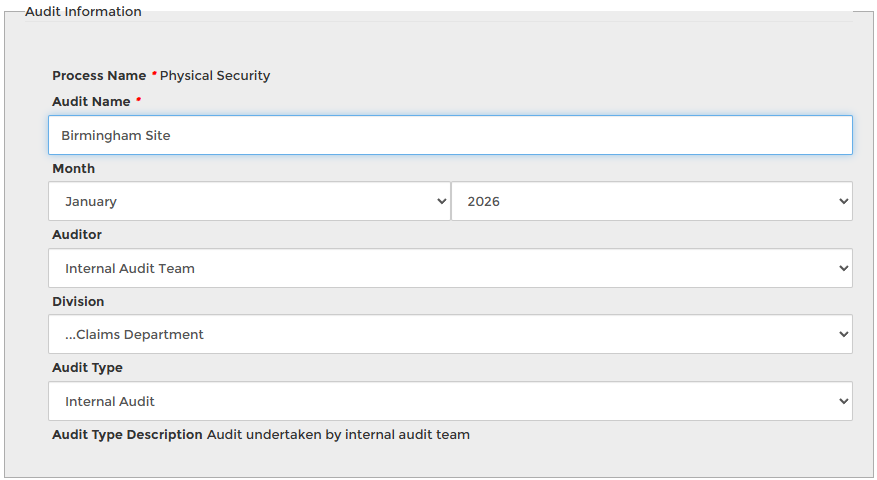Click the Physical Security process value
Screen dimensions: 877x480
tap(215, 75)
